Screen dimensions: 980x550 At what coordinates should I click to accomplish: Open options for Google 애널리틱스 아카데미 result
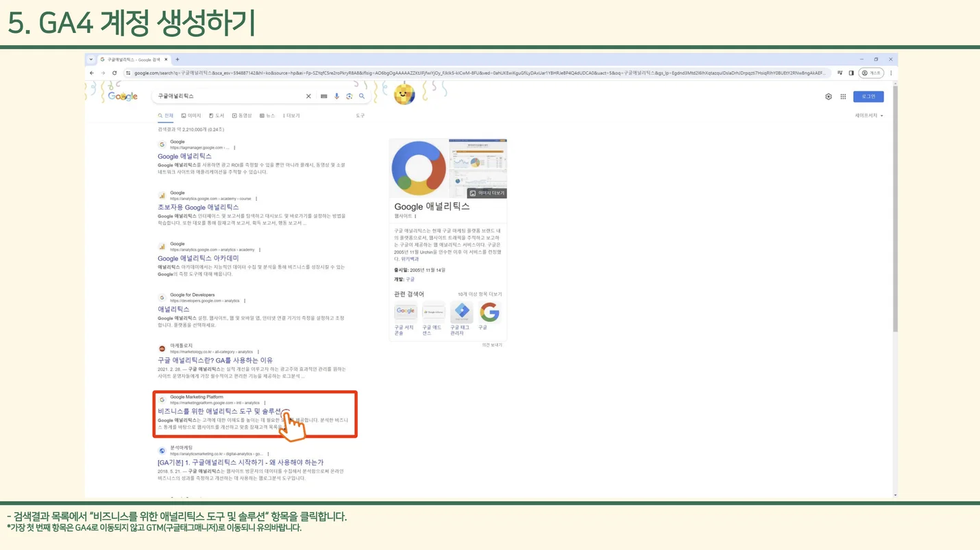[x=260, y=250]
